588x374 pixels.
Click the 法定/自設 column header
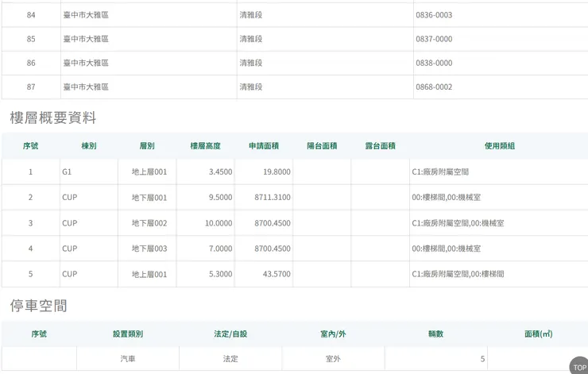click(x=230, y=334)
